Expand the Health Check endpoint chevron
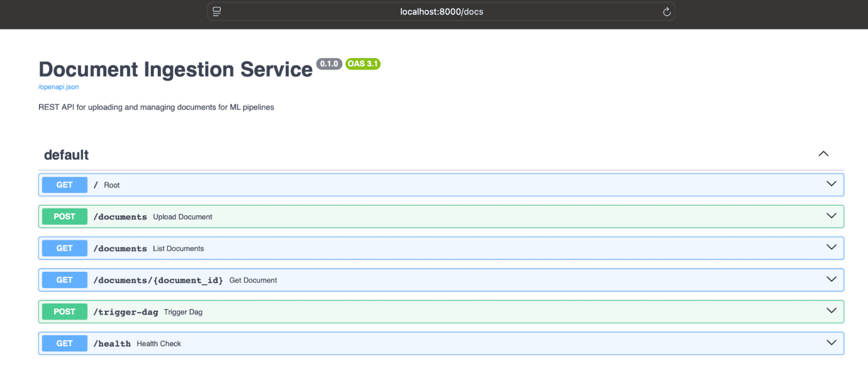Viewport: 868px width, 370px height. pos(831,342)
